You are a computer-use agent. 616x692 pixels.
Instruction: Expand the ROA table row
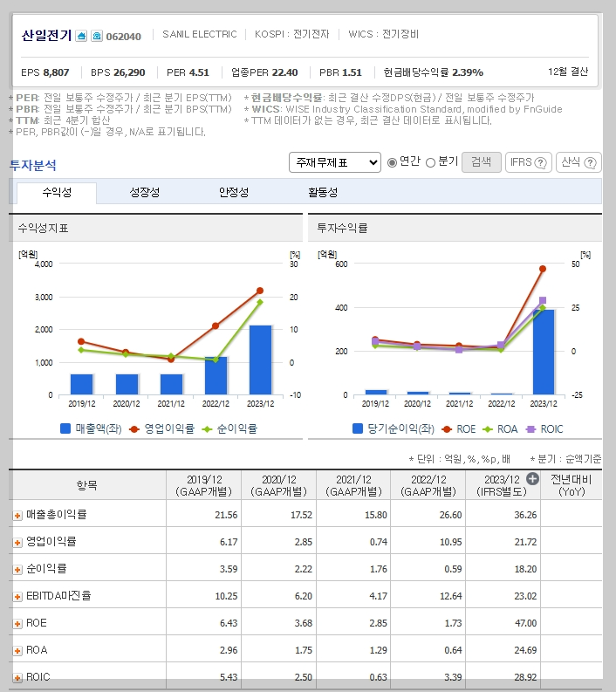tap(17, 650)
